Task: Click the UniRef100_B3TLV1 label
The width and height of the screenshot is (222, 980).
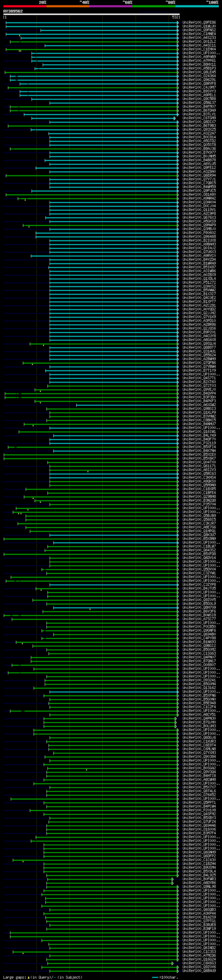Action: pyautogui.click(x=199, y=114)
